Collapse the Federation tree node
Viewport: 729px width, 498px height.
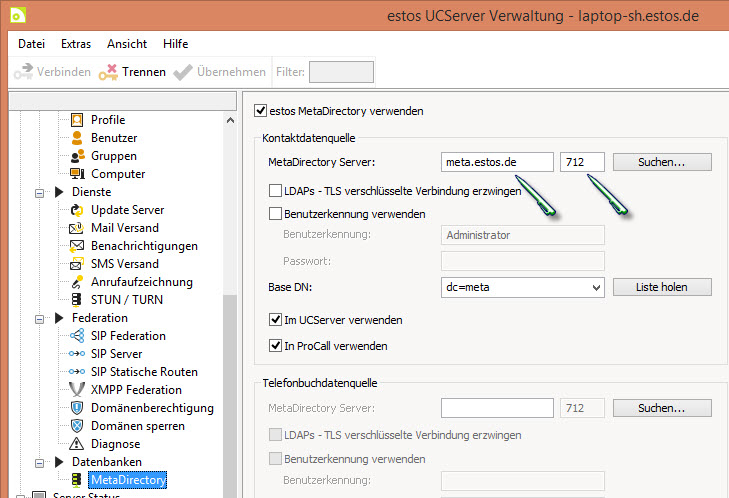coord(41,318)
